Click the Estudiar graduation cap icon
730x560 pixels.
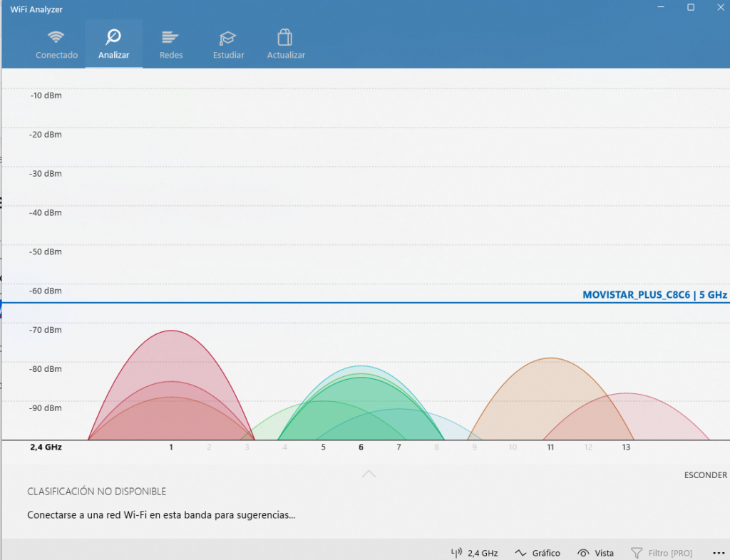tap(227, 36)
